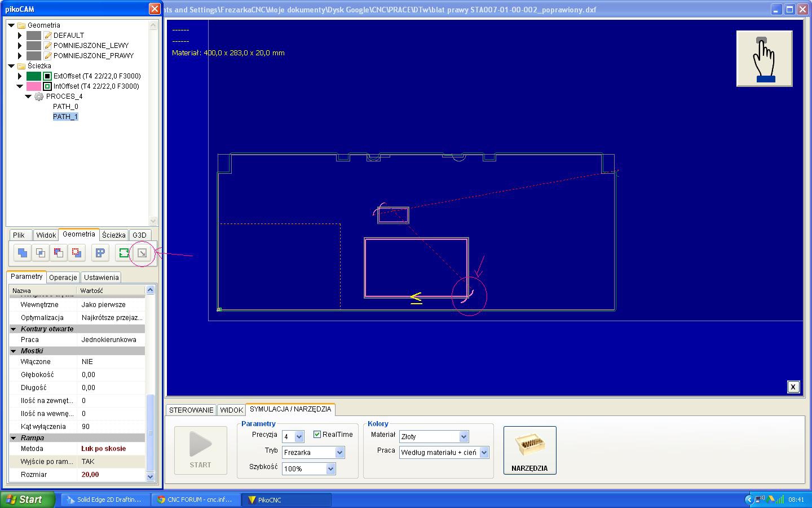The height and width of the screenshot is (508, 812).
Task: Switch to the G3D tab
Action: (139, 235)
